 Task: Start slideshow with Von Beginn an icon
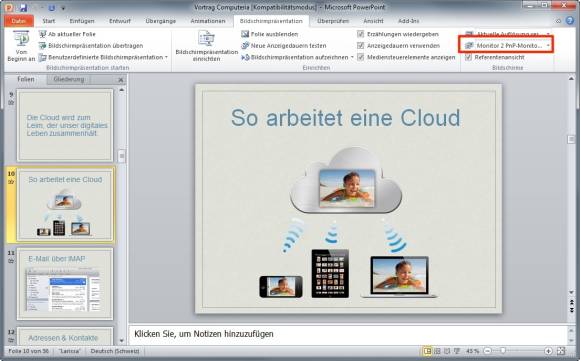coord(21,39)
